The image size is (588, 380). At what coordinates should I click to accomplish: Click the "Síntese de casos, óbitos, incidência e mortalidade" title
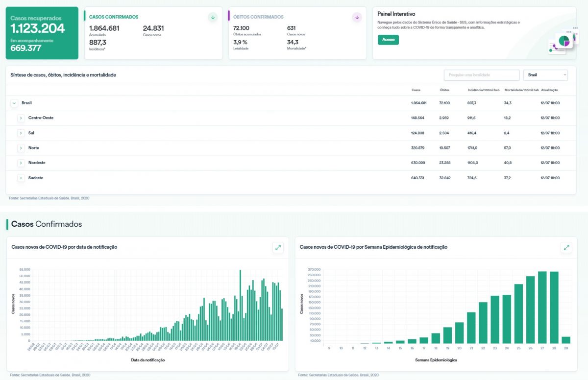63,75
